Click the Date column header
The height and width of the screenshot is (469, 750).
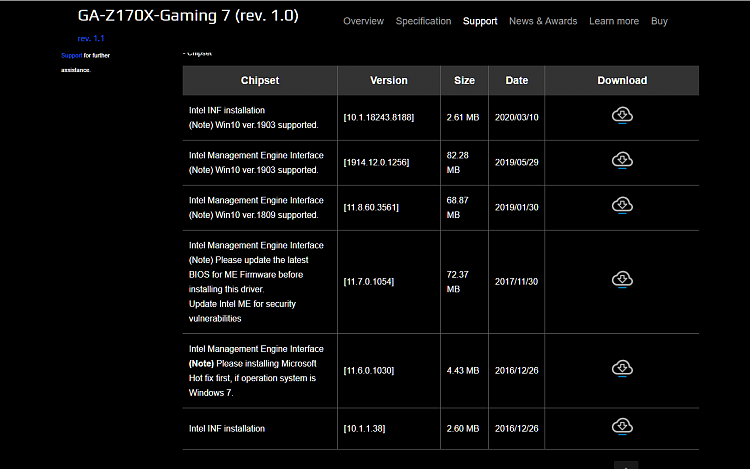[517, 80]
